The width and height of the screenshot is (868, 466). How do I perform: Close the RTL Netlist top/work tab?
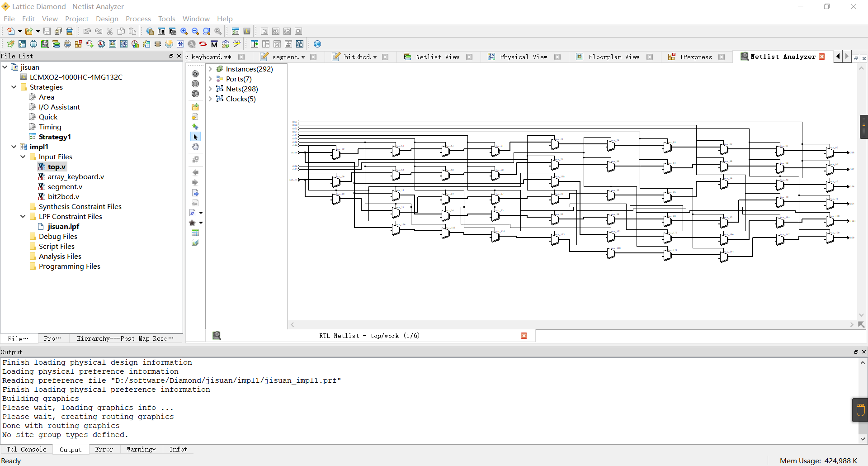[x=524, y=336]
